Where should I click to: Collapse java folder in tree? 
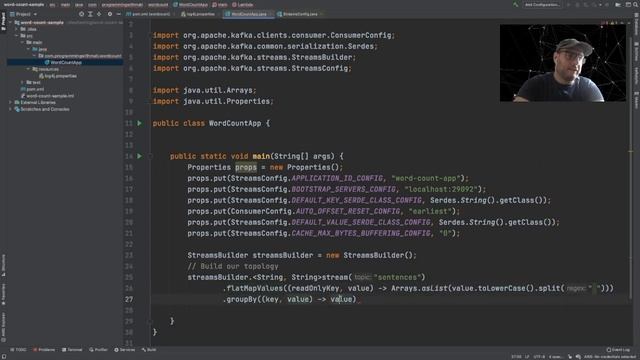click(x=28, y=49)
